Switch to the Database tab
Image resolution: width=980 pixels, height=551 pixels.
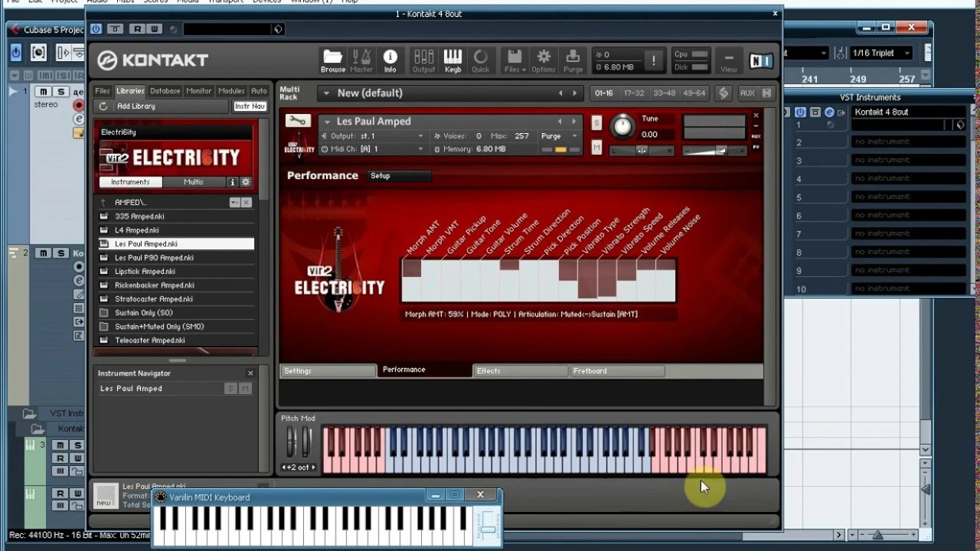(165, 91)
